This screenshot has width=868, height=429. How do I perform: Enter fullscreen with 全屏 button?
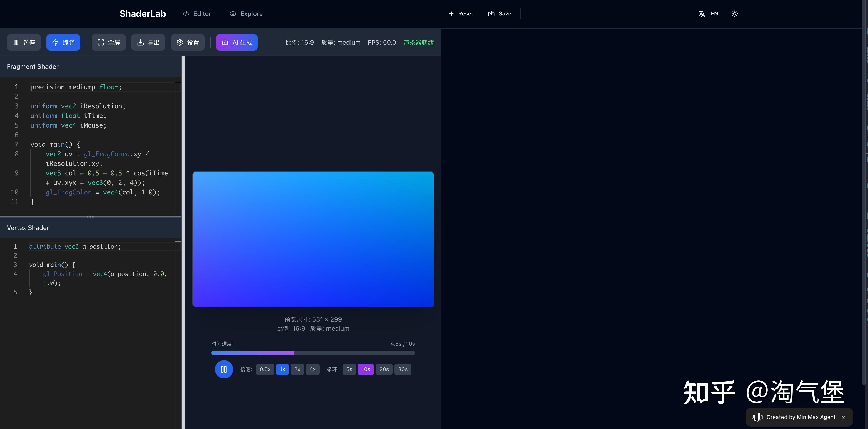[x=108, y=43]
